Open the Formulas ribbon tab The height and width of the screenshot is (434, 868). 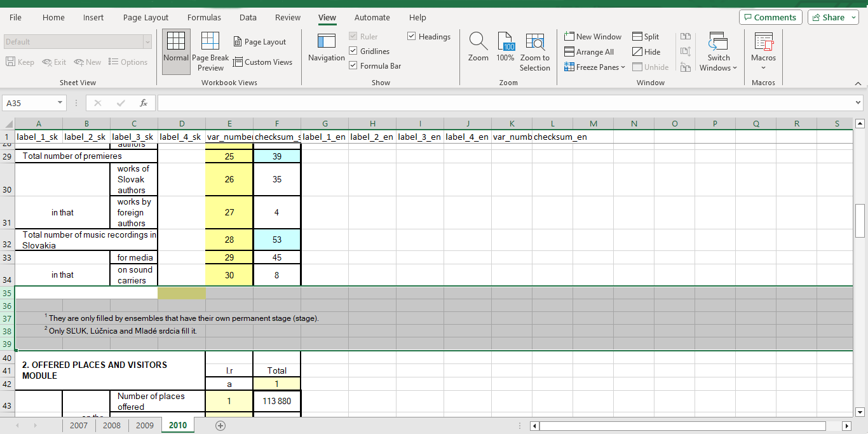(x=204, y=18)
